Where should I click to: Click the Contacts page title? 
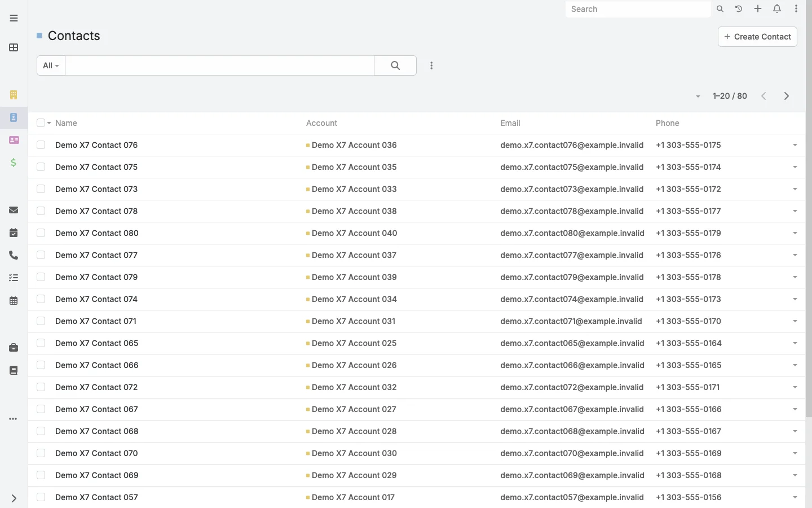pyautogui.click(x=74, y=36)
